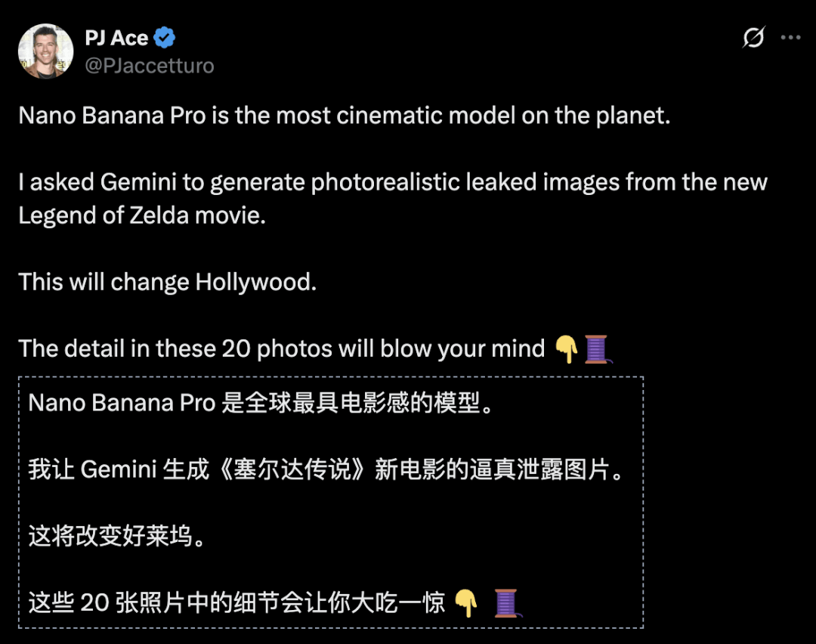Viewport: 816px width, 644px height.
Task: Open the @PJaccetturo handle link
Action: pos(150,66)
